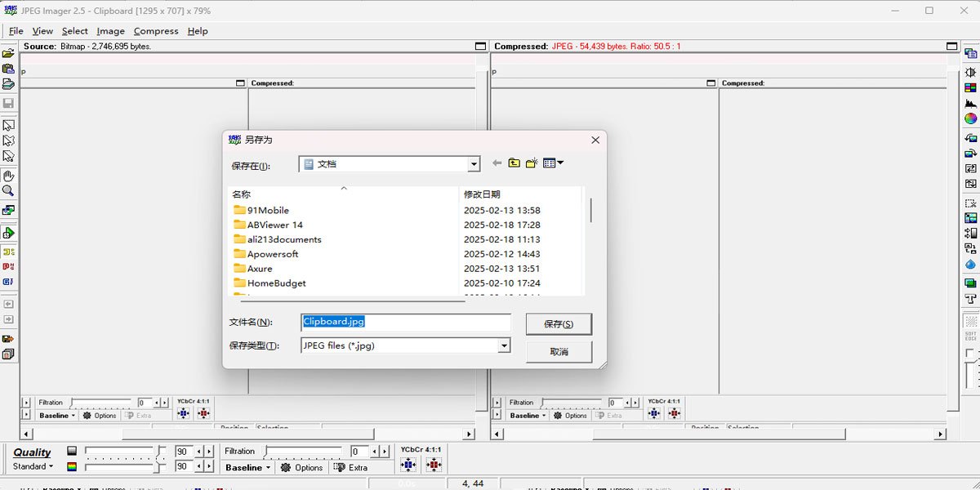Screen dimensions: 980x490
Task: Expand the Baseline mode dropdown
Action: [245, 467]
